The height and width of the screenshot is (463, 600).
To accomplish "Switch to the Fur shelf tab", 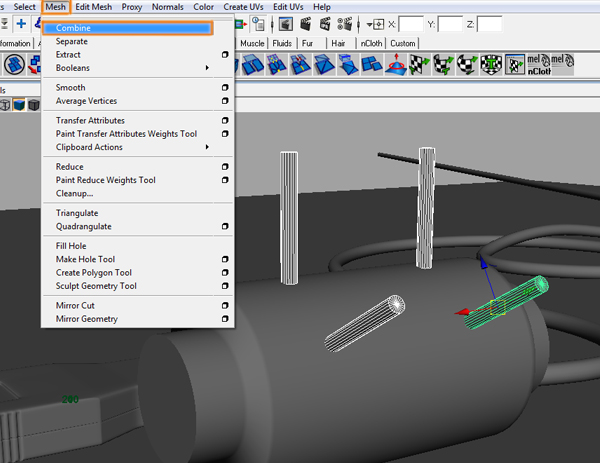I will 307,43.
